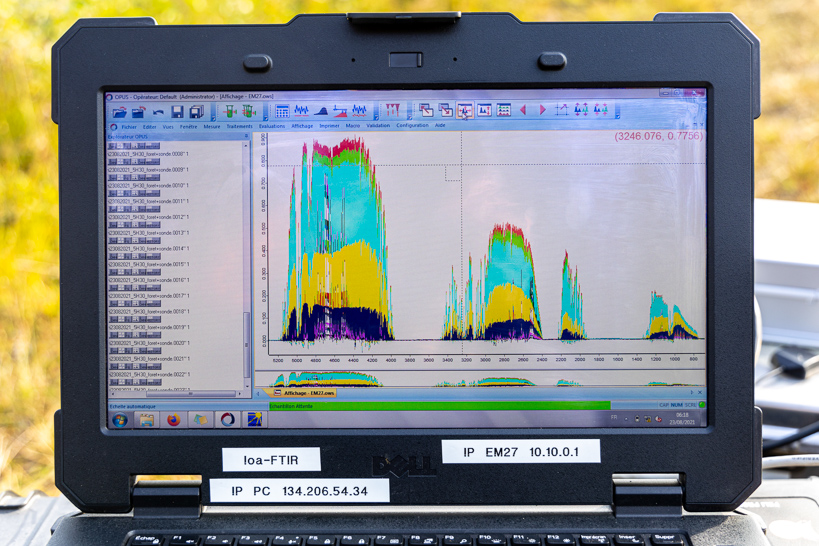819x546 pixels.
Task: Switch to the Affichage - EM27.ows tab
Action: point(305,393)
